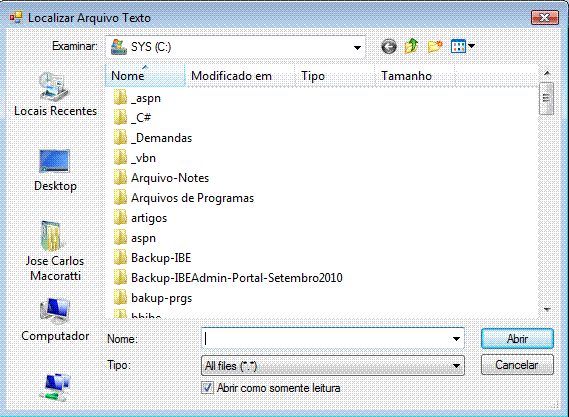Image resolution: width=569 pixels, height=417 pixels.
Task: Go up one folder level icon
Action: click(412, 46)
